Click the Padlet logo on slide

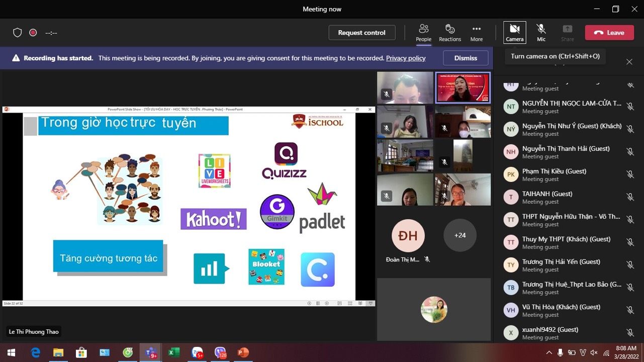[322, 208]
